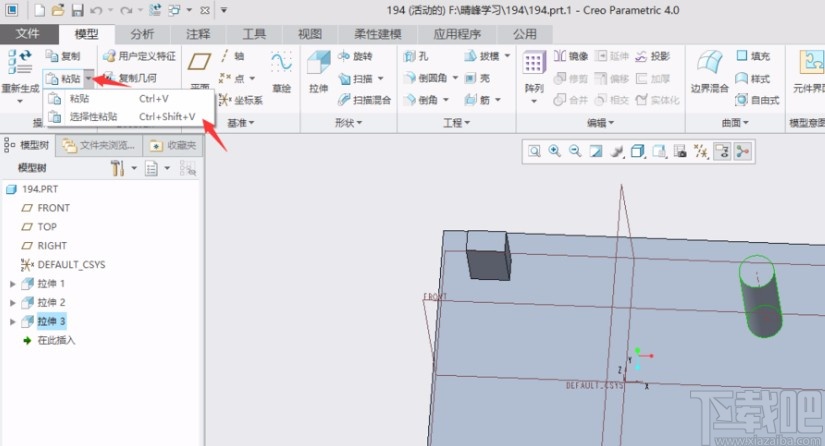The height and width of the screenshot is (446, 825).
Task: Expand the 拉伸 2 tree node
Action: 13,302
